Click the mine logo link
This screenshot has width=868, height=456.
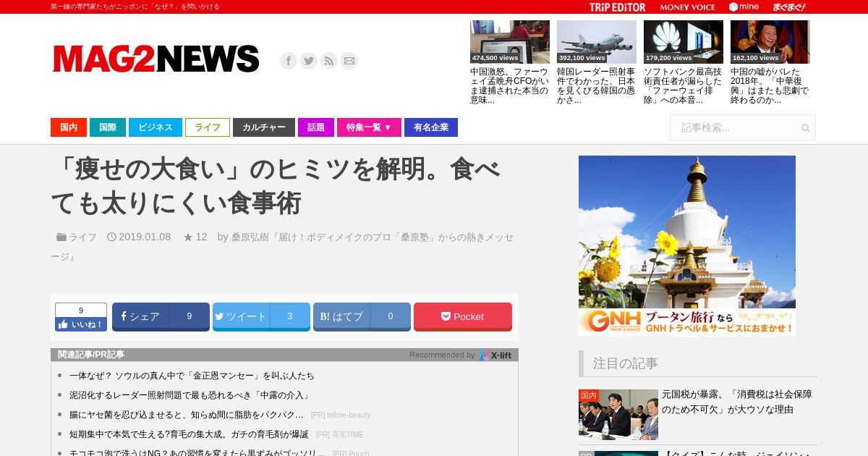(x=744, y=7)
